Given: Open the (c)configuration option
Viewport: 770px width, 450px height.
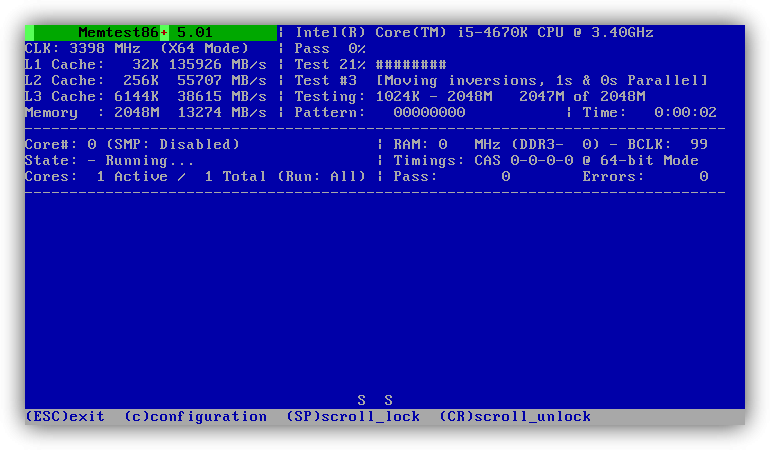Looking at the screenshot, I should [195, 417].
